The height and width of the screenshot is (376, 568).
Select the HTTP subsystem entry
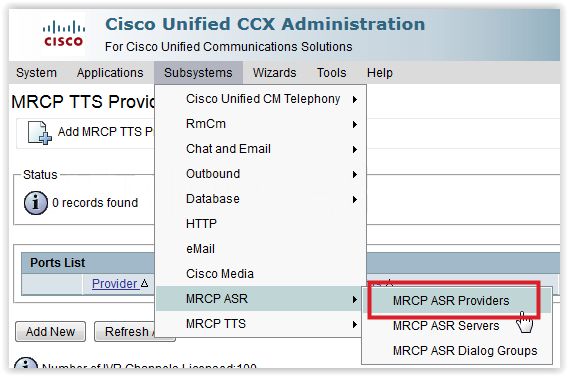261,224
